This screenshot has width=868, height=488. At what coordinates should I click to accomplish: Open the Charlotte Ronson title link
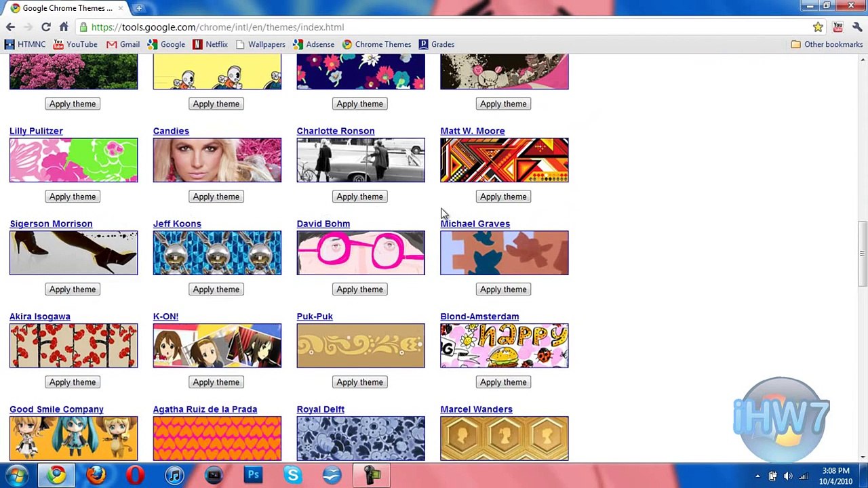[336, 131]
